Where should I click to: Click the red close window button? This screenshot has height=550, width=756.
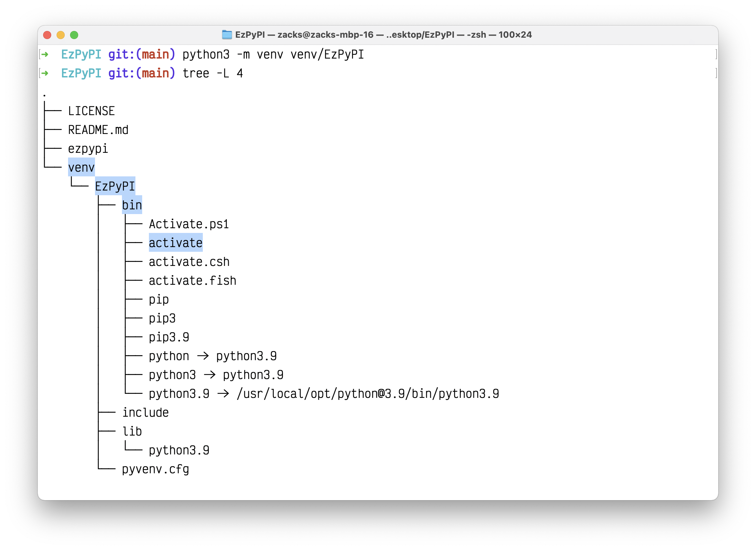(x=47, y=35)
